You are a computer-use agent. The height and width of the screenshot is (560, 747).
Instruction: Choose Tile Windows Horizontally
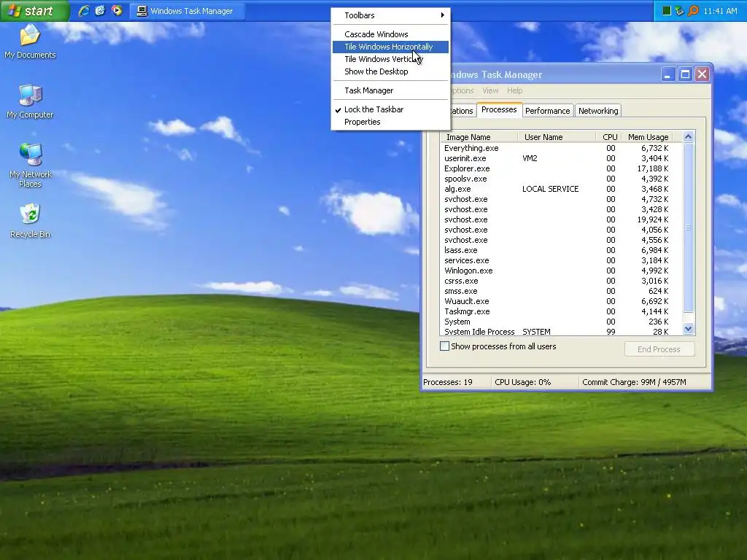coord(390,47)
